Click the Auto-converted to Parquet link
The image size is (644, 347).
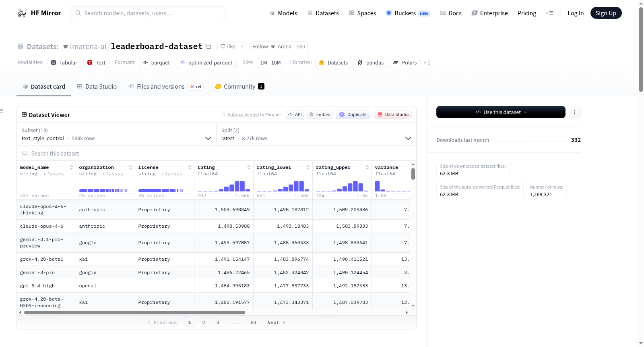pyautogui.click(x=254, y=114)
